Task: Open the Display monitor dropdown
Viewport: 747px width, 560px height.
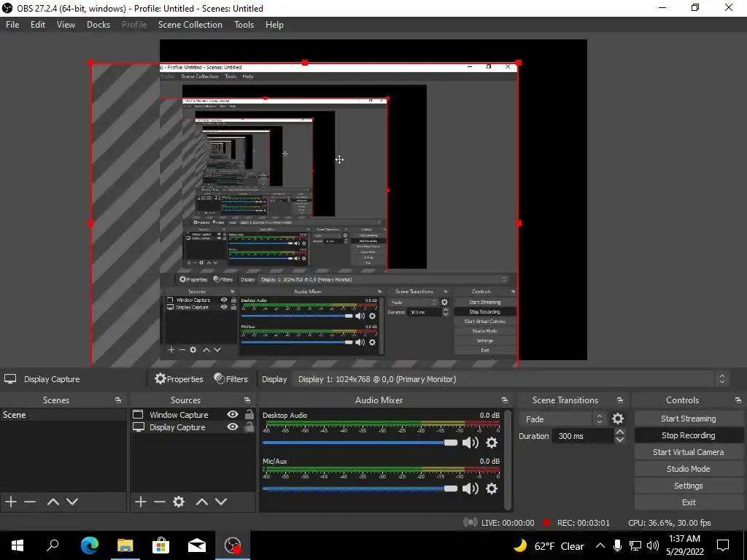Action: point(510,379)
